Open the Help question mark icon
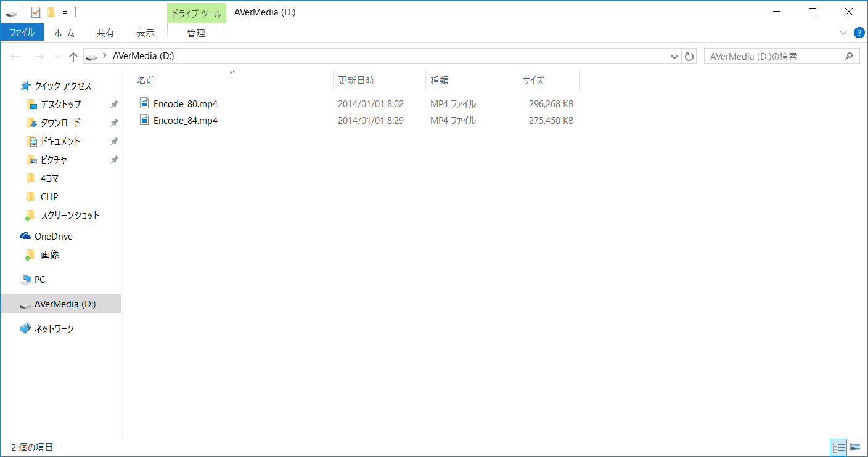868x457 pixels. point(859,33)
